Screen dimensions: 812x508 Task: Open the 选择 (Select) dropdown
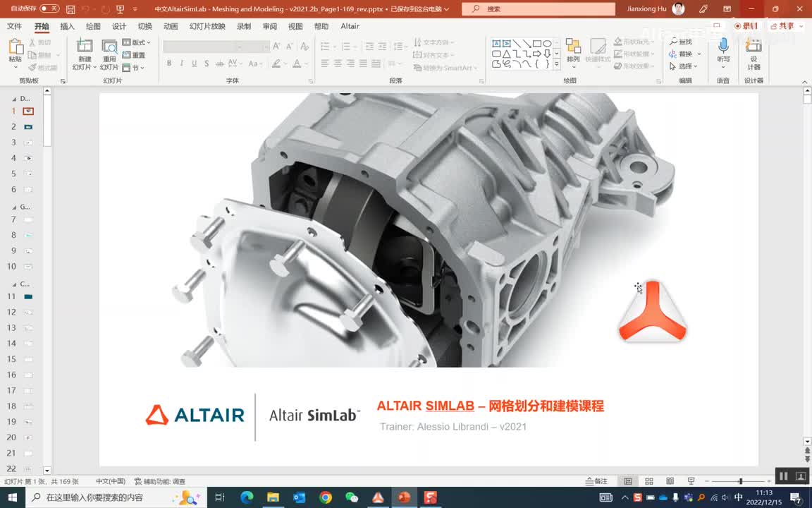point(684,66)
